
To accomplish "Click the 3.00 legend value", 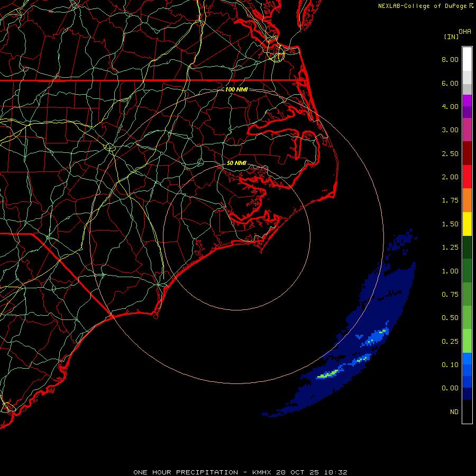I will [x=450, y=130].
